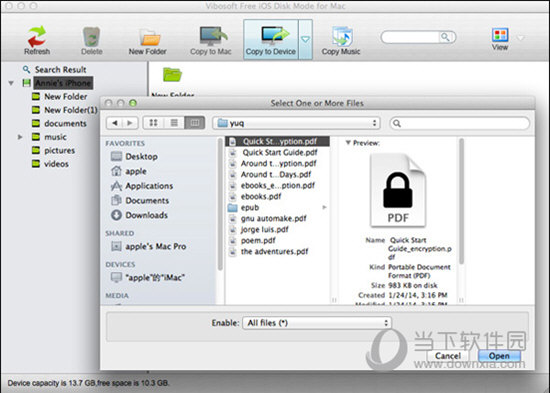Open the Copy to Device dropdown arrow
Viewport: 550px width, 393px height.
click(306, 39)
